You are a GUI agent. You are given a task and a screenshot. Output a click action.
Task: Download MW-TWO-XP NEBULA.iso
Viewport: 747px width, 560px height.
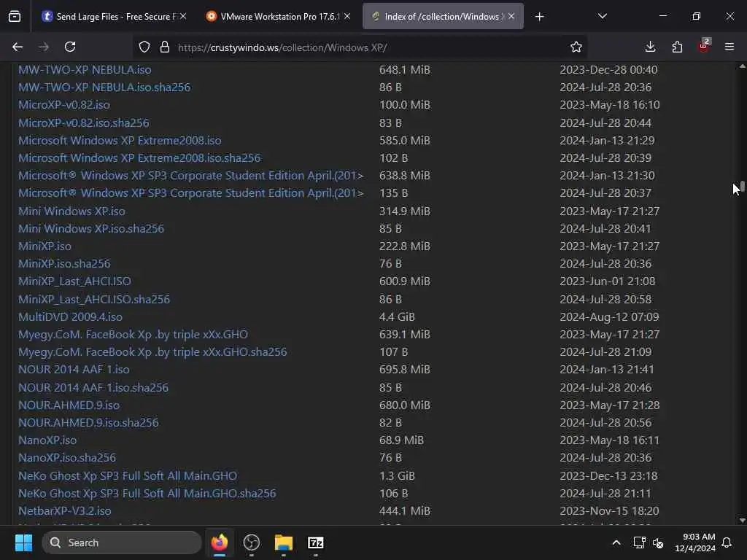point(85,69)
